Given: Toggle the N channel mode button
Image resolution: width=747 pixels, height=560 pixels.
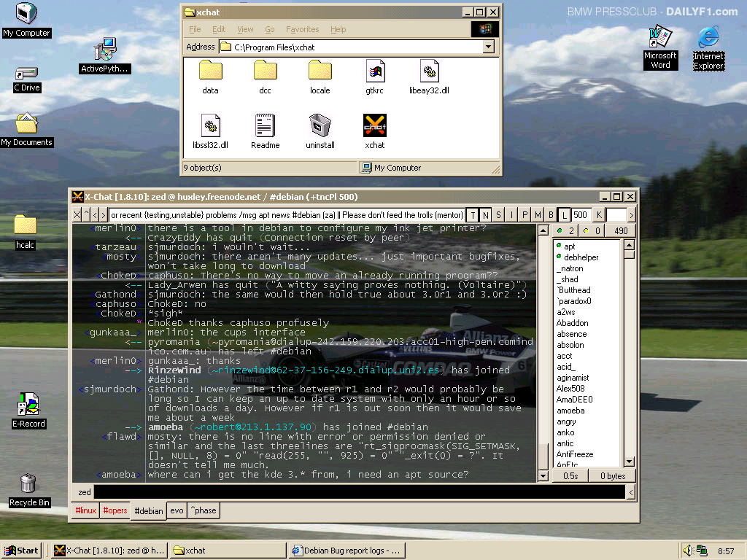Looking at the screenshot, I should pyautogui.click(x=486, y=215).
